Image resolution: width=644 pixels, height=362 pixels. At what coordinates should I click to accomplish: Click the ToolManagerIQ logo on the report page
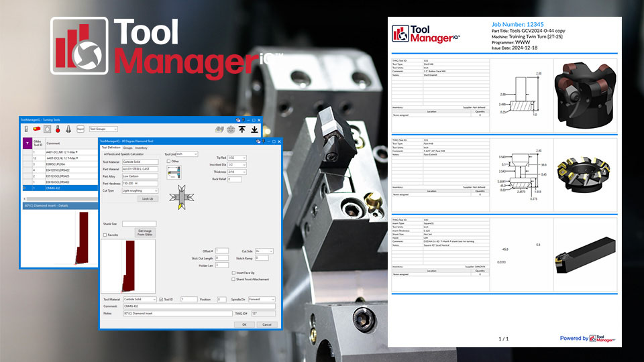click(x=426, y=34)
